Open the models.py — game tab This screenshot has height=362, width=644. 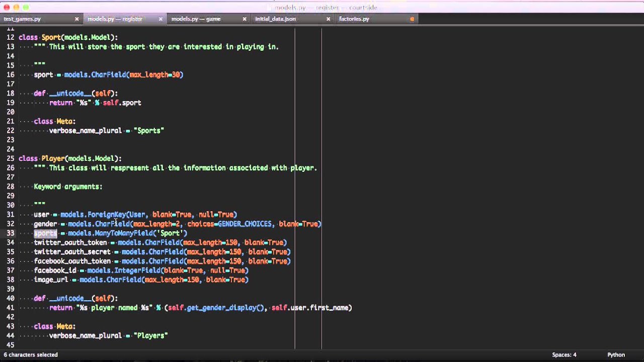(196, 19)
